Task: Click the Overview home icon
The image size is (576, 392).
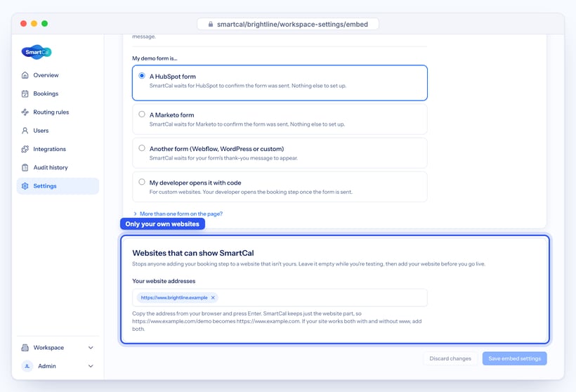Action: click(x=25, y=75)
